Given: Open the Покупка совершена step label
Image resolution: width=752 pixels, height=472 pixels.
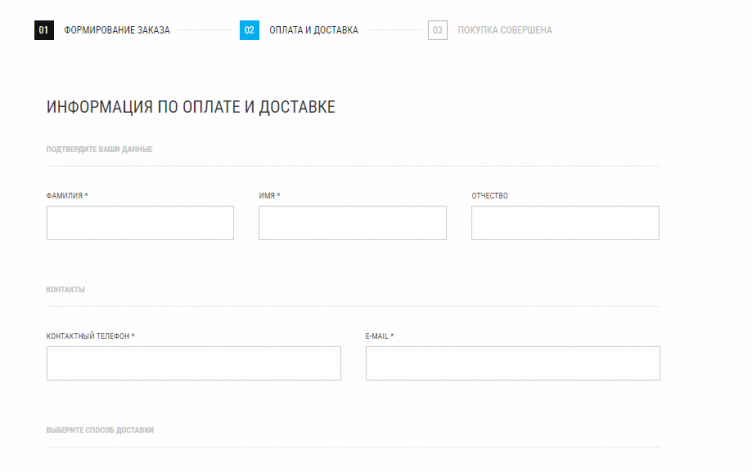Looking at the screenshot, I should point(504,30).
